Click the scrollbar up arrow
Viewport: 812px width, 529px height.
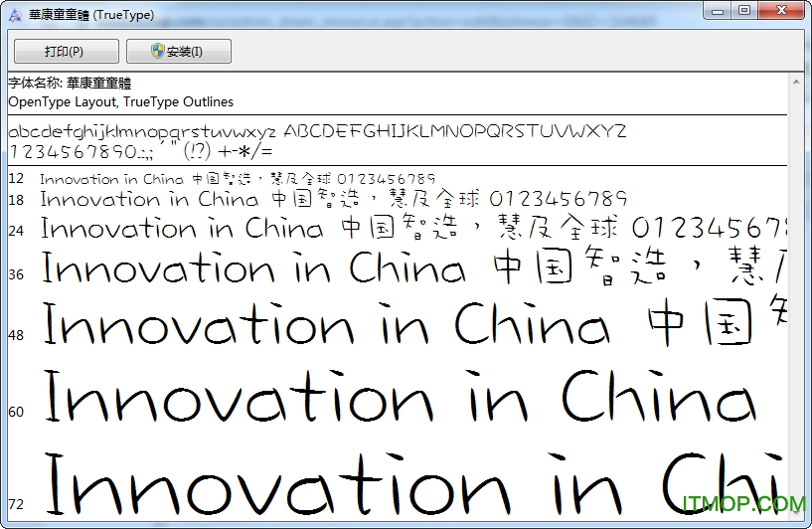click(x=797, y=80)
